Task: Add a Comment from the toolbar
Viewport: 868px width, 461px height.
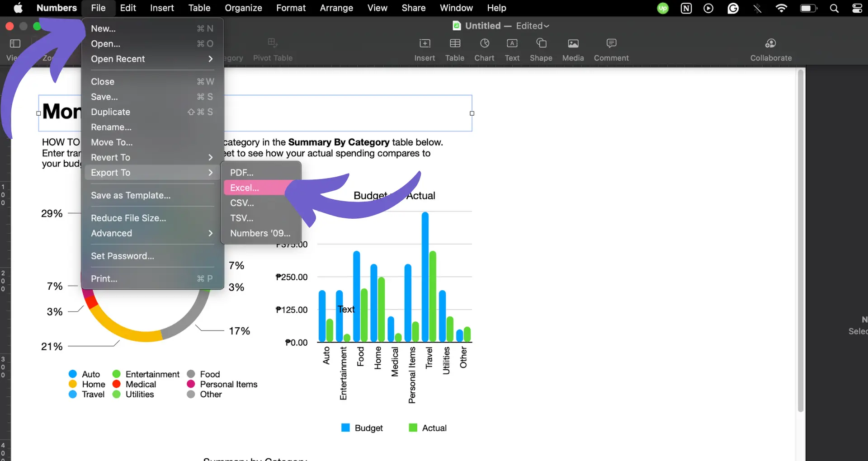Action: [x=611, y=43]
